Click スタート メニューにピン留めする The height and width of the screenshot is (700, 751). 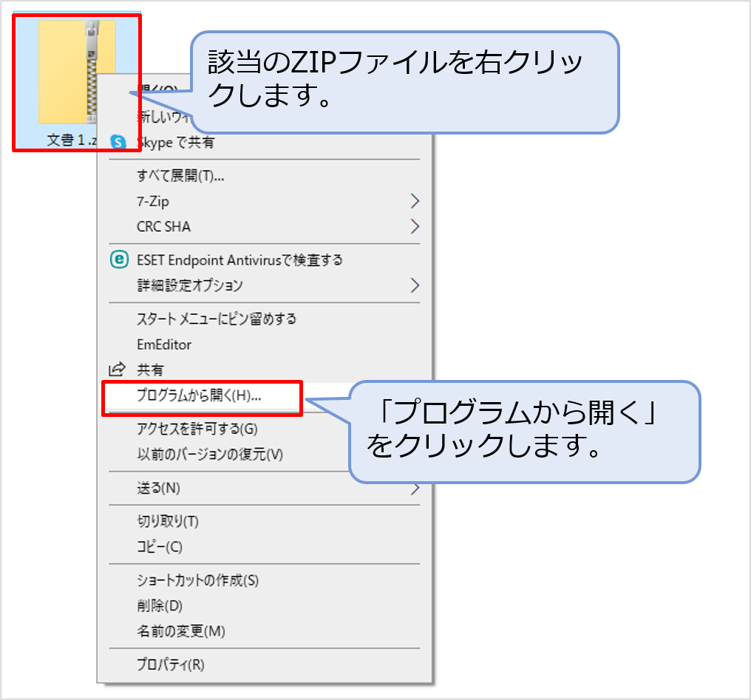pos(217,319)
